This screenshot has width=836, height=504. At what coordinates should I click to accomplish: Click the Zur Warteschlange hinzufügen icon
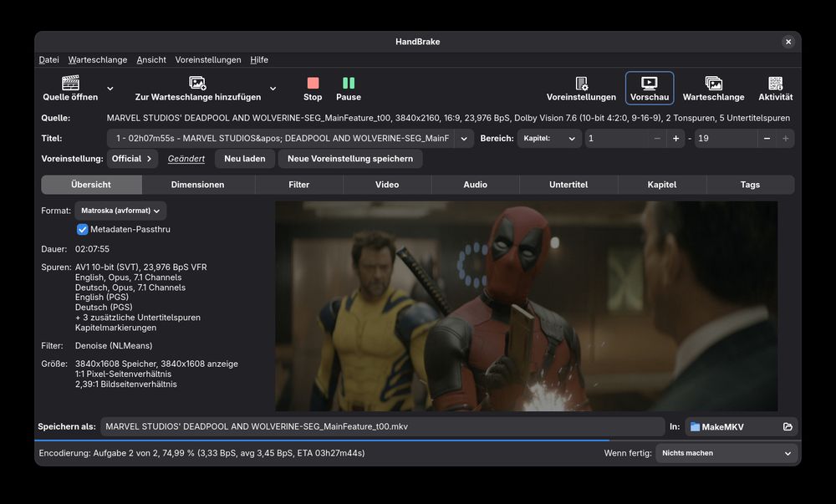coord(197,84)
